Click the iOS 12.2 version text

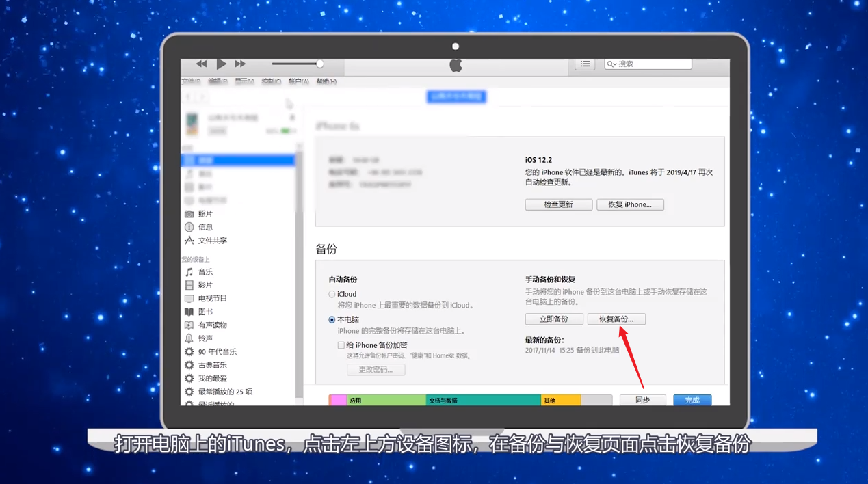coord(538,160)
